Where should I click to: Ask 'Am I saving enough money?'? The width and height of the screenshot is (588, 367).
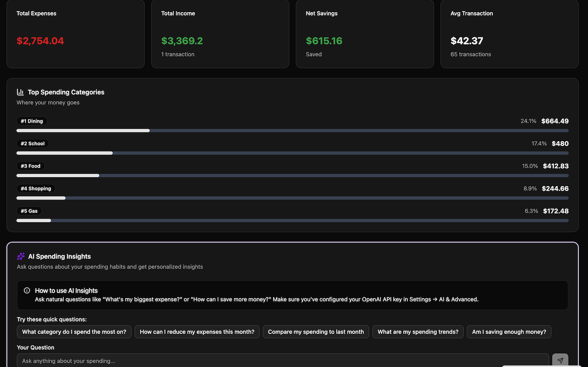[509, 332]
